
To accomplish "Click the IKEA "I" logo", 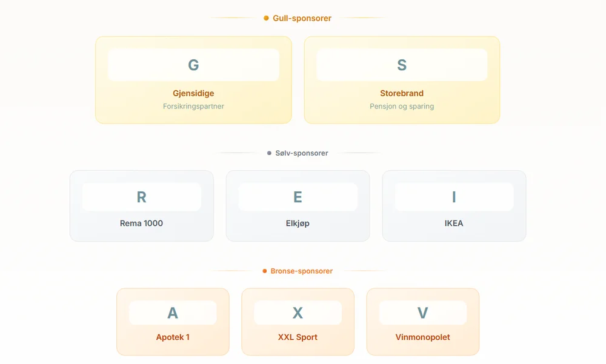I will (x=454, y=197).
